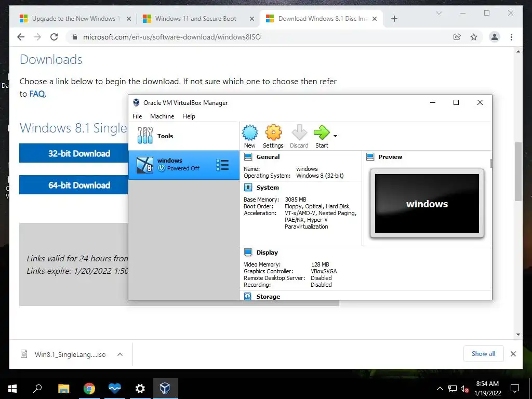Screen dimensions: 532x399
Task: Go back in Chrome
Action: [x=21, y=37]
